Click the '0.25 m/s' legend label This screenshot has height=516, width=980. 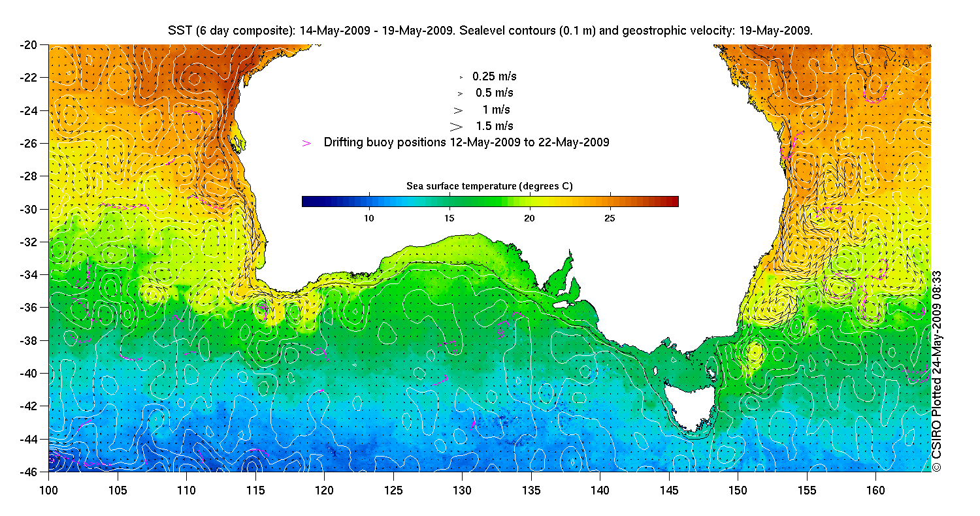pyautogui.click(x=495, y=76)
